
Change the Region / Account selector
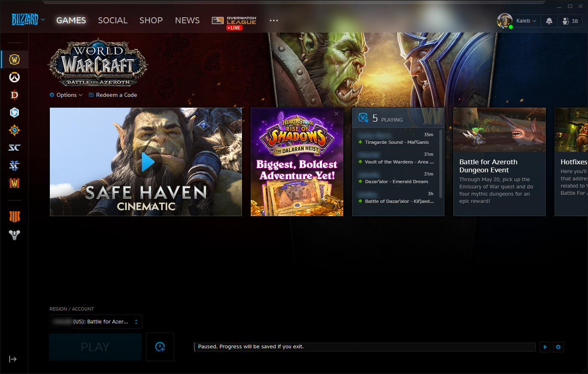click(96, 321)
